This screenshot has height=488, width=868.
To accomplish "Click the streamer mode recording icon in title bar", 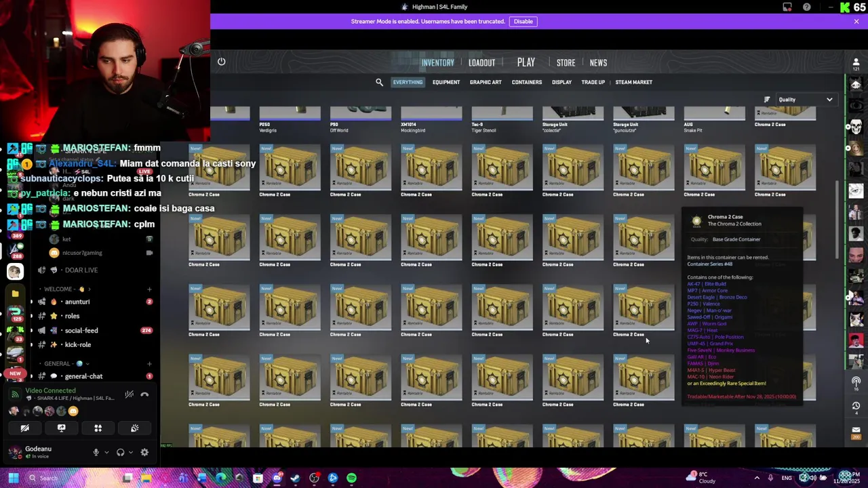I will [787, 7].
